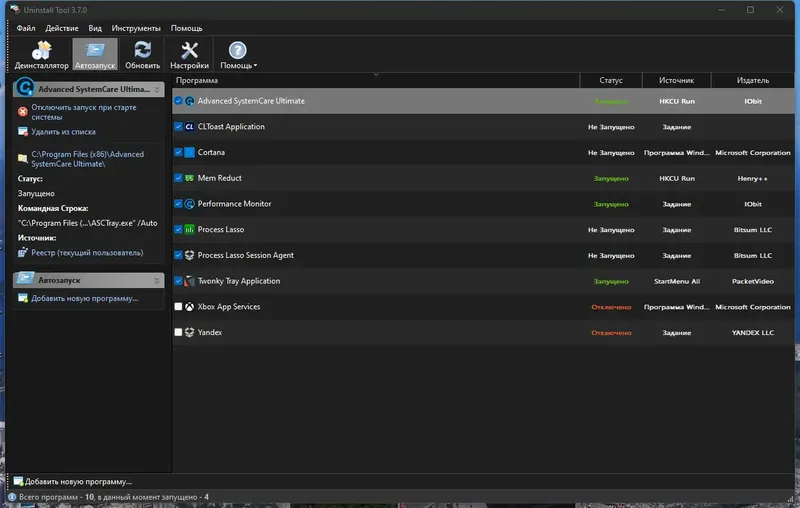Uncheck the Twonky Tray Application checkbox

(x=178, y=281)
